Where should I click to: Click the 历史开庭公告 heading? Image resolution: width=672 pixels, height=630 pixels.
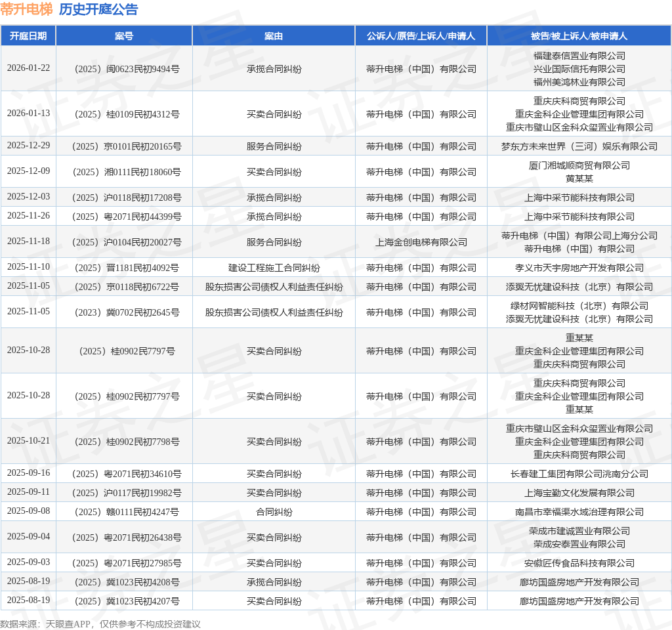coord(98,9)
